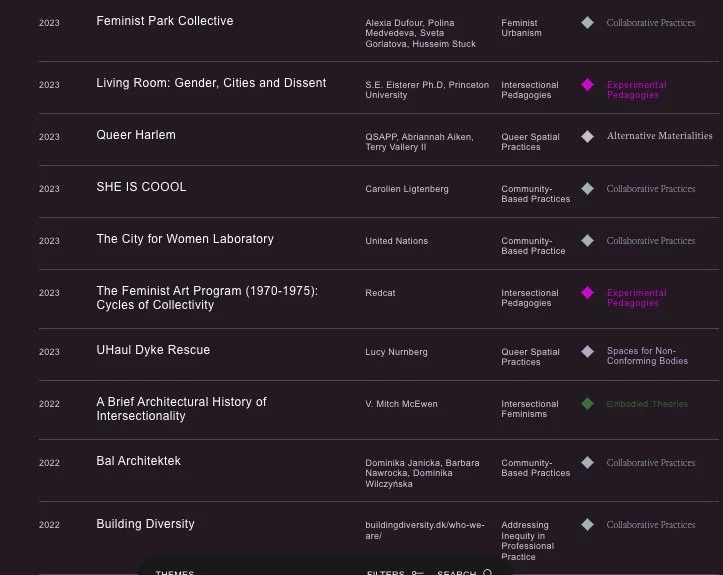Click the diamond icon in Bal Architektek row
Screen dimensions: 723x575
click(587, 462)
